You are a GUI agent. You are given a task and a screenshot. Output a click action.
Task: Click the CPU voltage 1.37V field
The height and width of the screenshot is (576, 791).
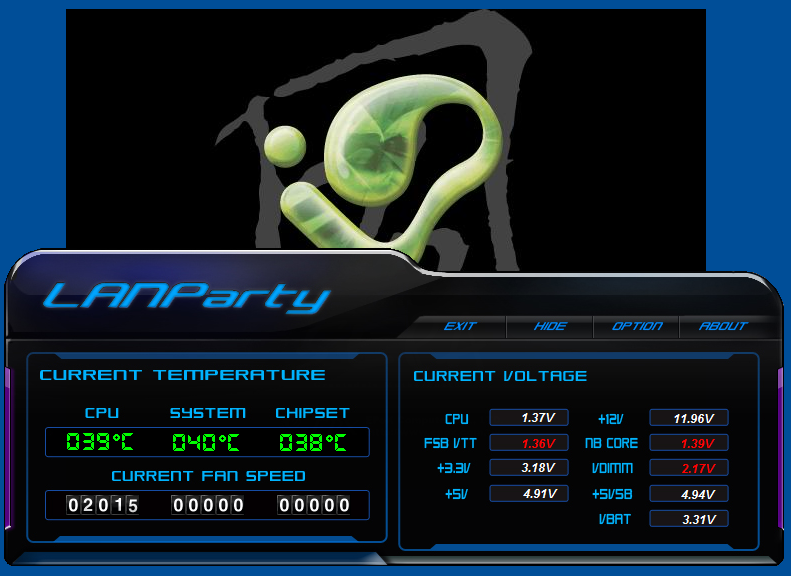[x=529, y=418]
